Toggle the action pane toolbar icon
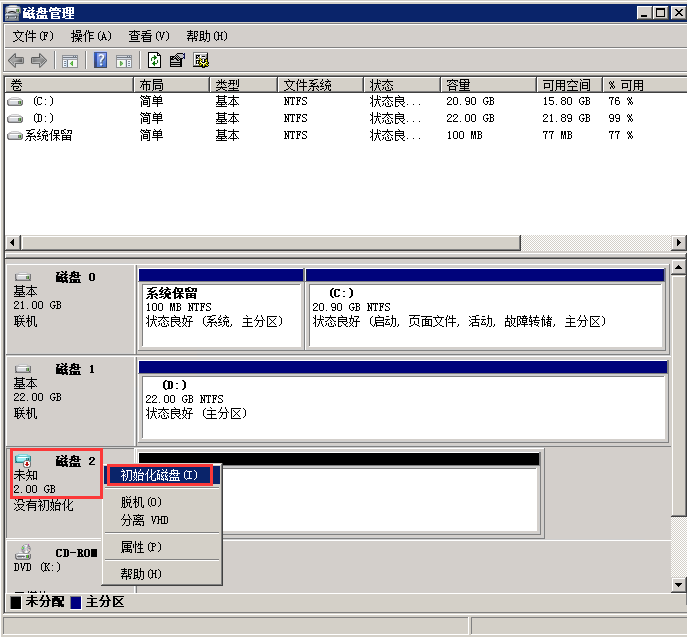 click(x=124, y=61)
